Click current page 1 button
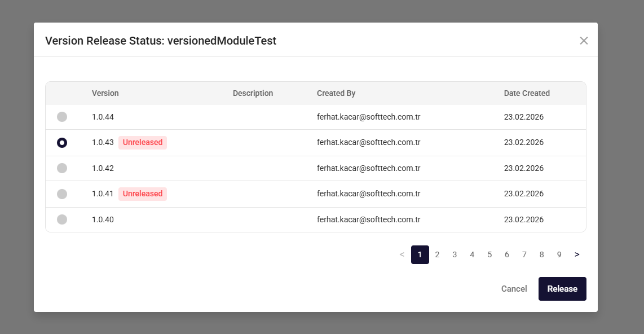Viewport: 644px width, 334px height. tap(420, 254)
